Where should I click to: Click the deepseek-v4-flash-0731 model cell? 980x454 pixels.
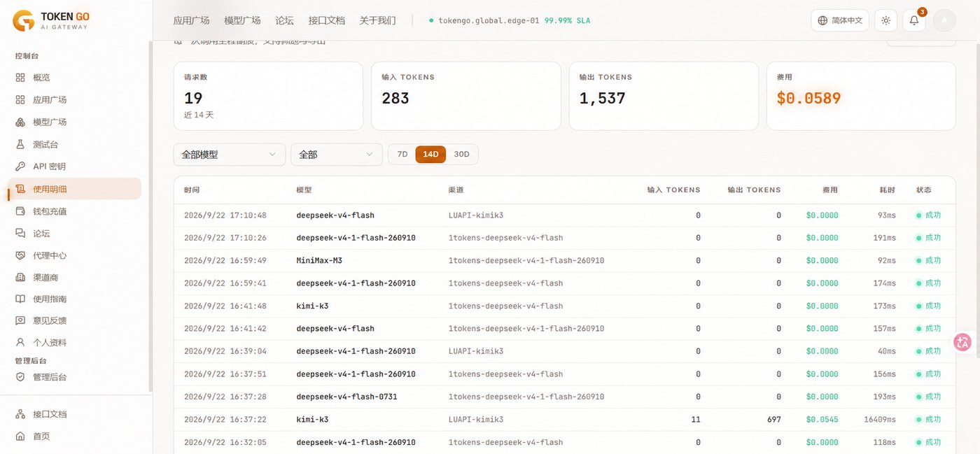347,397
